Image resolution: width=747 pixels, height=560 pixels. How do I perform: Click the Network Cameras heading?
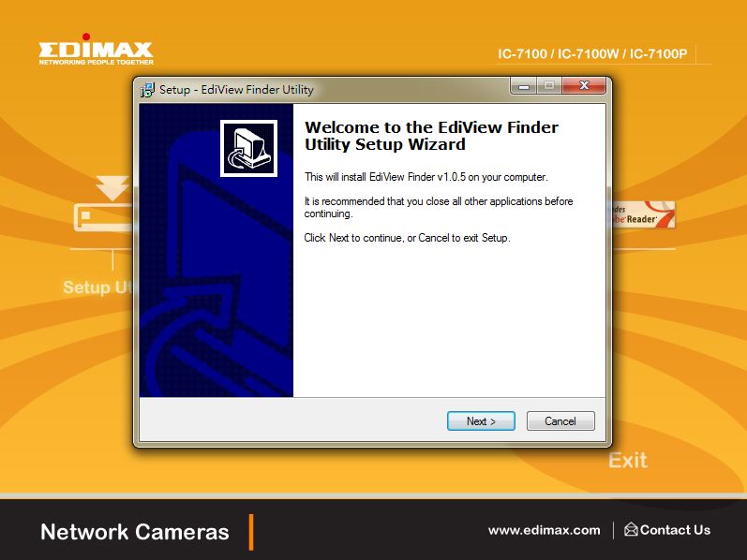pos(135,531)
